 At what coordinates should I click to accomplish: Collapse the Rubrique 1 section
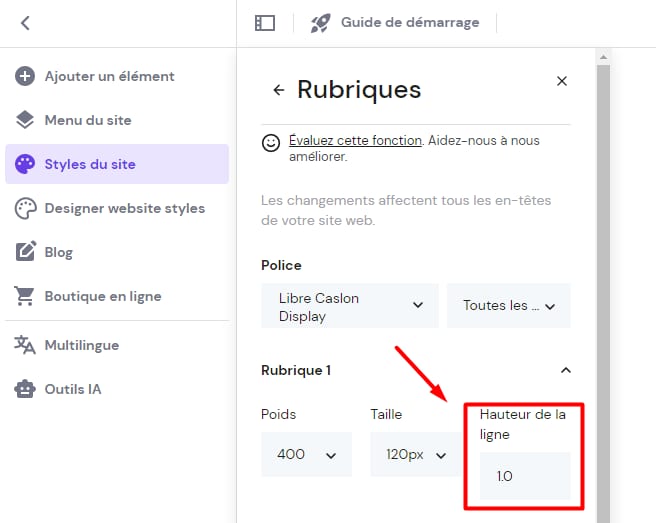click(x=566, y=370)
